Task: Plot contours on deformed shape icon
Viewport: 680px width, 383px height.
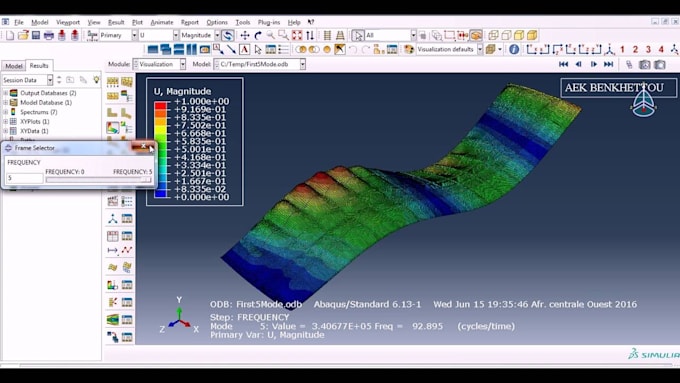Action: tap(113, 128)
